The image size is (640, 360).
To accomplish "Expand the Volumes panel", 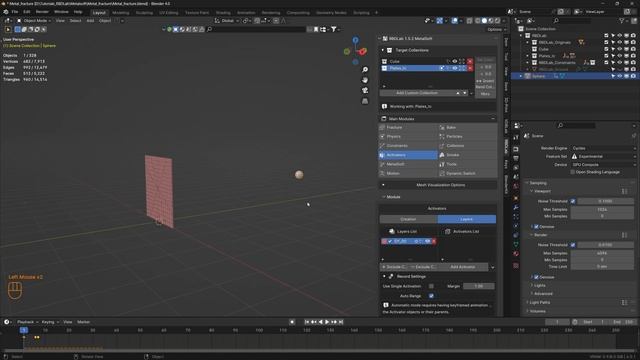I will [527, 311].
